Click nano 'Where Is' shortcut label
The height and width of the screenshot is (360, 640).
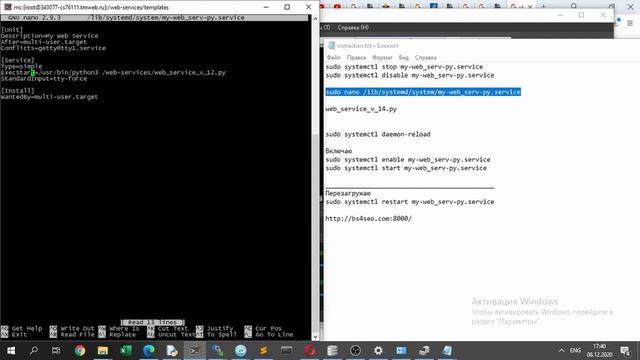point(124,328)
